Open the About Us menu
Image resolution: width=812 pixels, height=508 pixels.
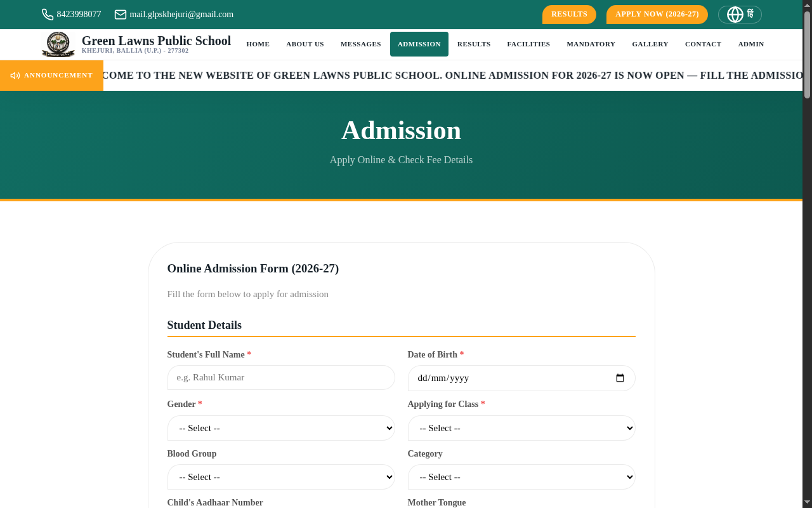(305, 44)
